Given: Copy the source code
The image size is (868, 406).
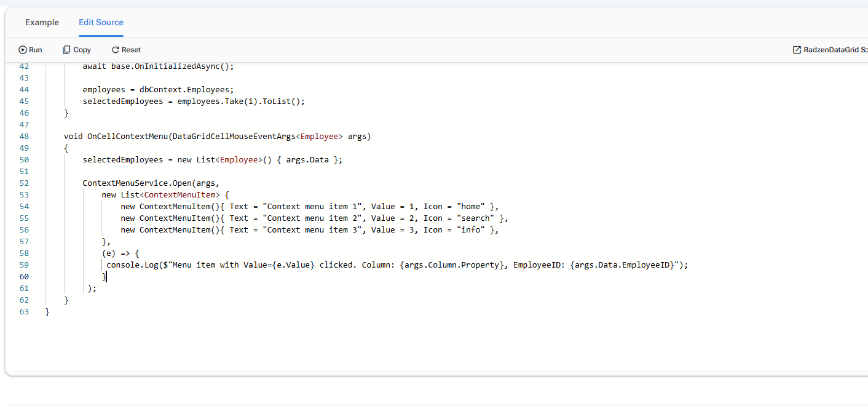Looking at the screenshot, I should pos(76,50).
